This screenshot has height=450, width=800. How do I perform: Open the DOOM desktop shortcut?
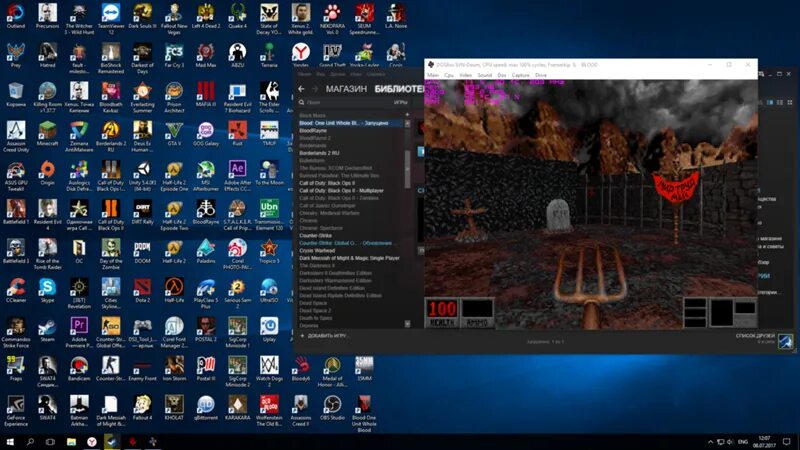142,252
